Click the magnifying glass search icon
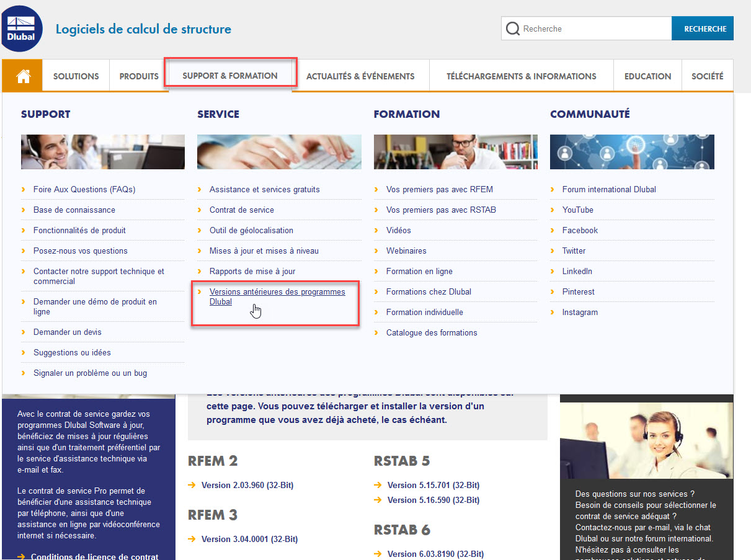Image resolution: width=751 pixels, height=560 pixels. 513,28
